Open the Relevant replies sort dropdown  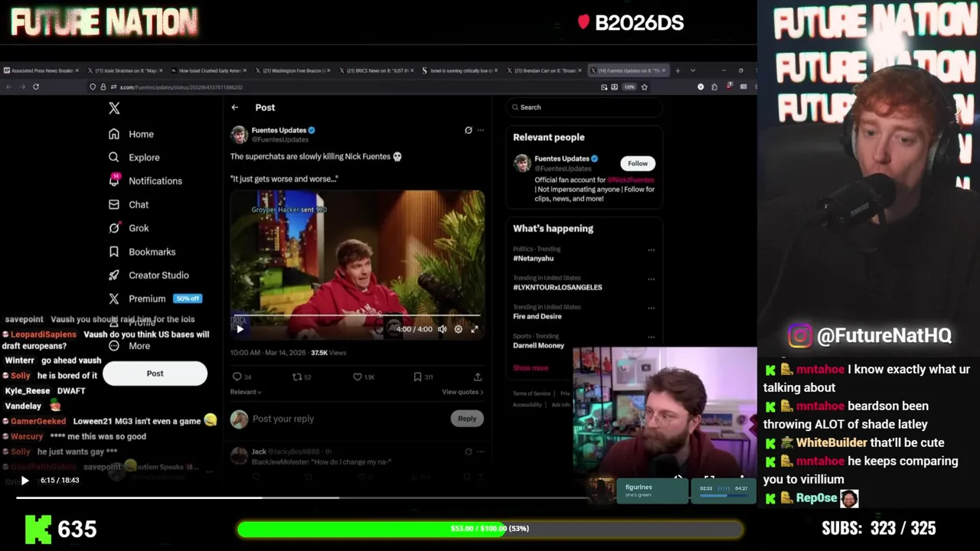[x=246, y=392]
